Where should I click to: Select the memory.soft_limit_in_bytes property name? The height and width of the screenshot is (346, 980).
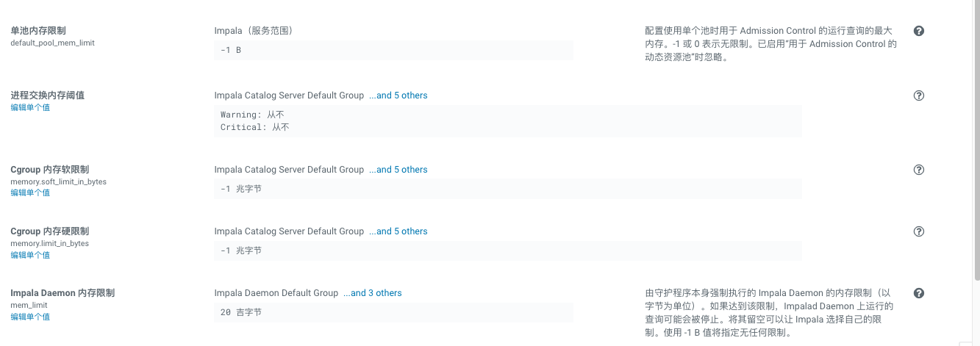[58, 181]
